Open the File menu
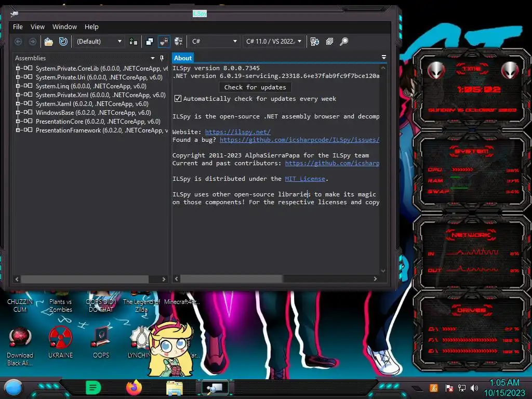This screenshot has width=532, height=399. 18,27
